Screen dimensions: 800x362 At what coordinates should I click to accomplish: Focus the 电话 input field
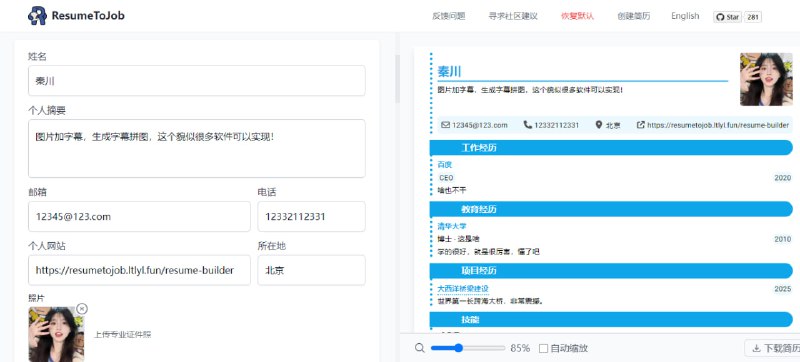(x=311, y=216)
